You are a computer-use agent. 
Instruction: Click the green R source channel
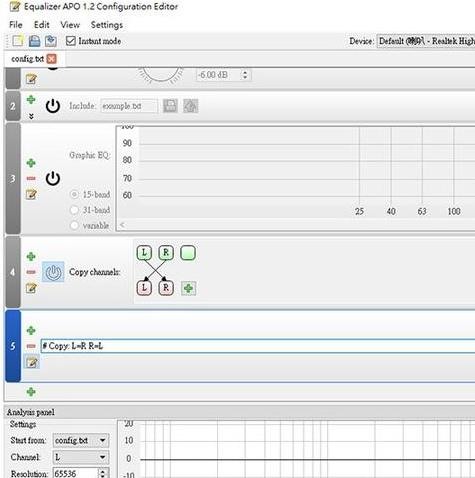tap(166, 253)
